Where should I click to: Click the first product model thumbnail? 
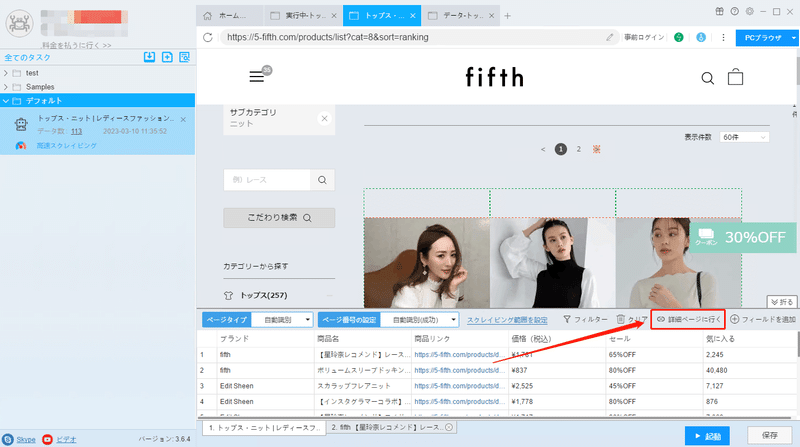point(427,263)
